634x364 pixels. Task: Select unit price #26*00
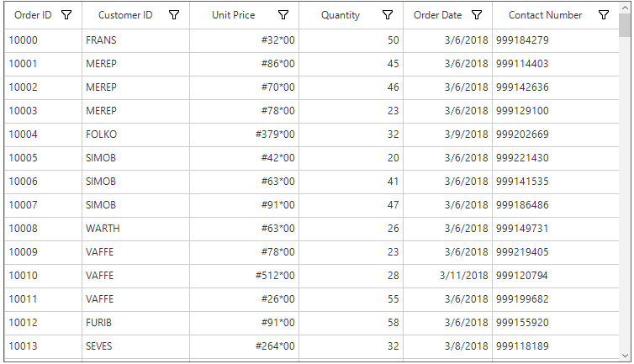[244, 299]
